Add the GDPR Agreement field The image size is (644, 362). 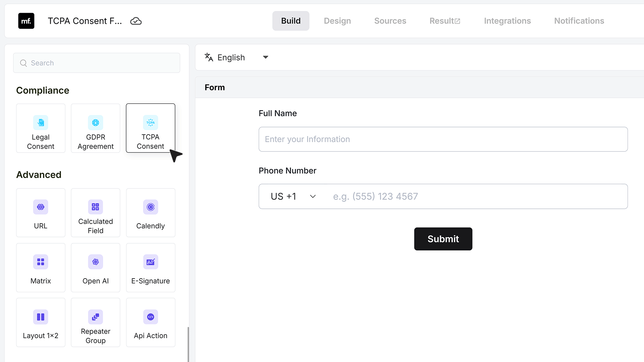(96, 128)
